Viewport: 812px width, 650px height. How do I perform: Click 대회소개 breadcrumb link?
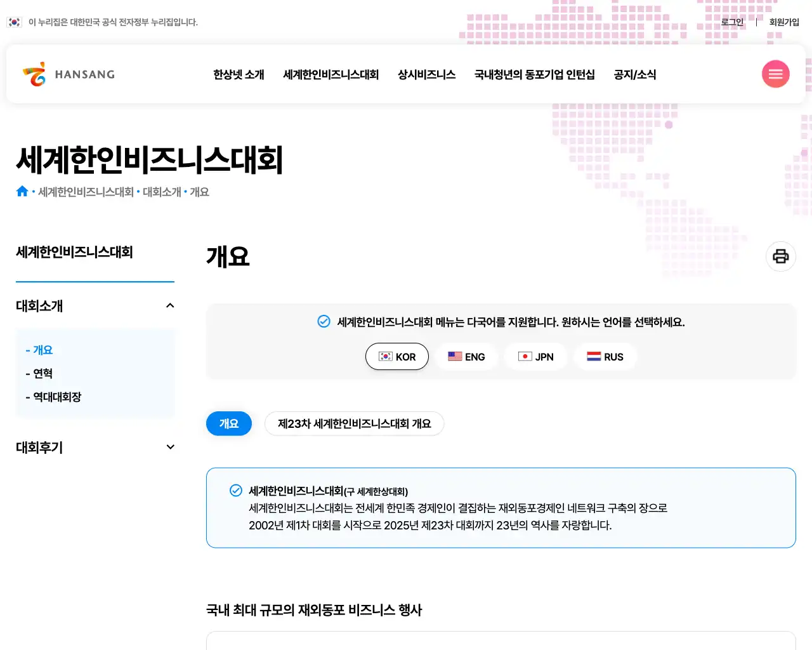(162, 192)
